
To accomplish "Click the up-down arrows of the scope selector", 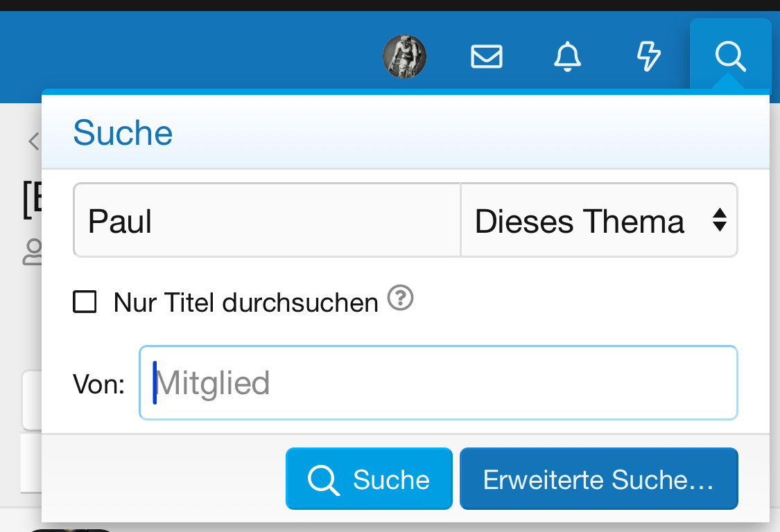I will [720, 220].
